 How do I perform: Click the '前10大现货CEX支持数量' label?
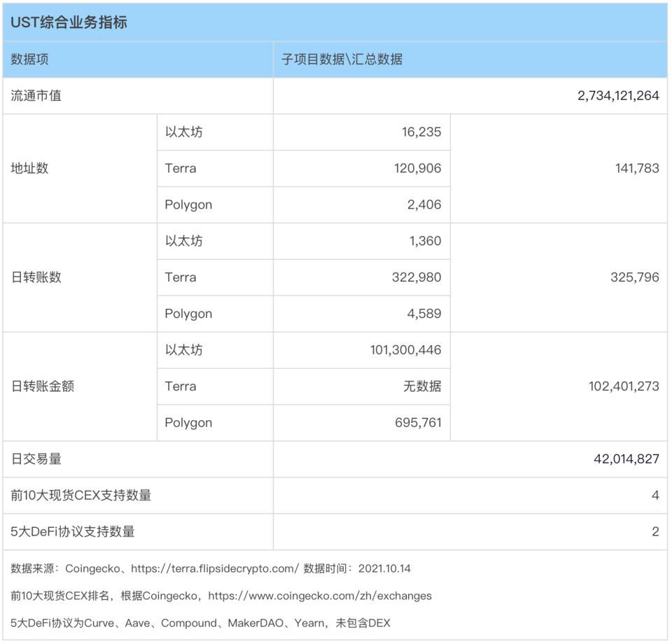point(80,496)
